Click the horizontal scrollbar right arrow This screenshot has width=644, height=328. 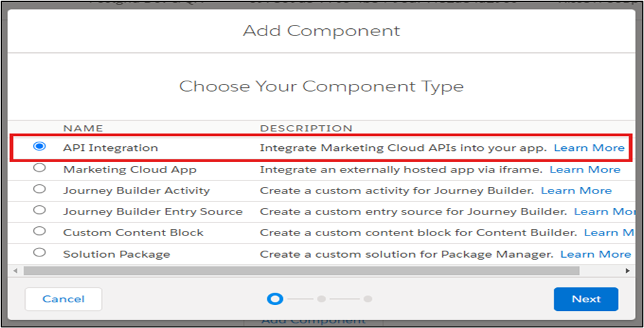coord(628,271)
